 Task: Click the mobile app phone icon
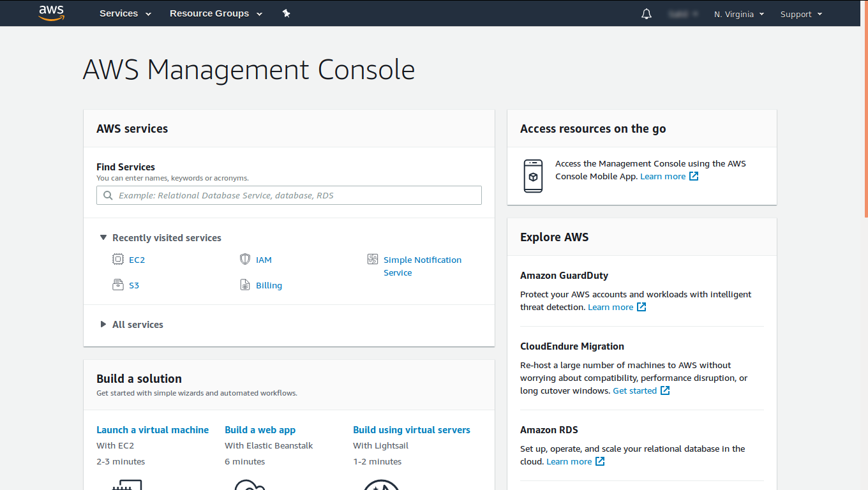click(533, 176)
